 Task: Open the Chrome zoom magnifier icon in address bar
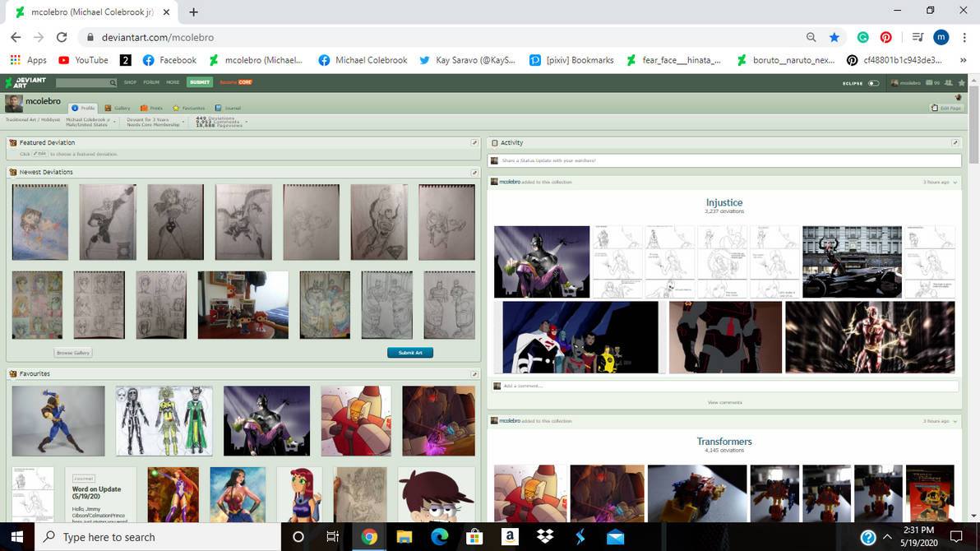click(x=811, y=38)
